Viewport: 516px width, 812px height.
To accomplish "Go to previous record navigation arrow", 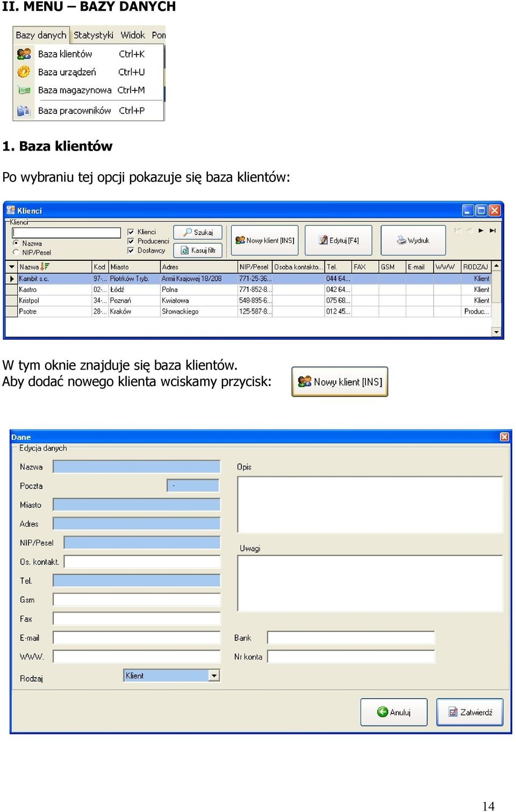I will 469,230.
